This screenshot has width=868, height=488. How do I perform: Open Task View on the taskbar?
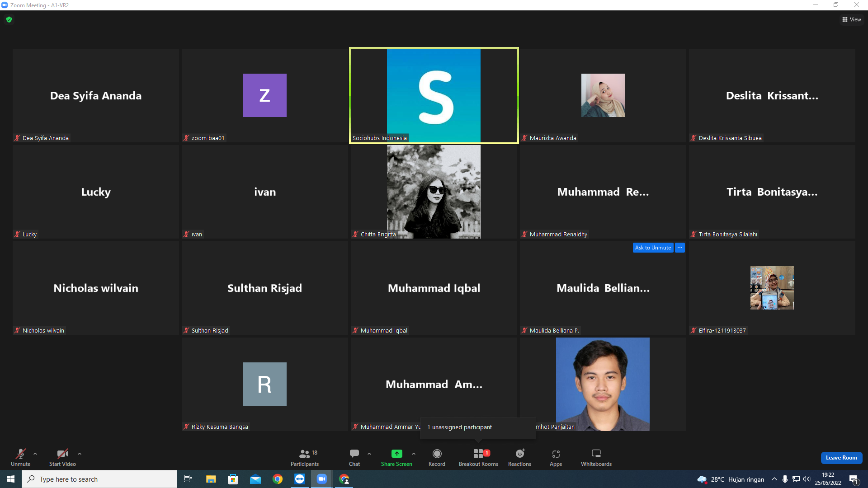point(188,479)
